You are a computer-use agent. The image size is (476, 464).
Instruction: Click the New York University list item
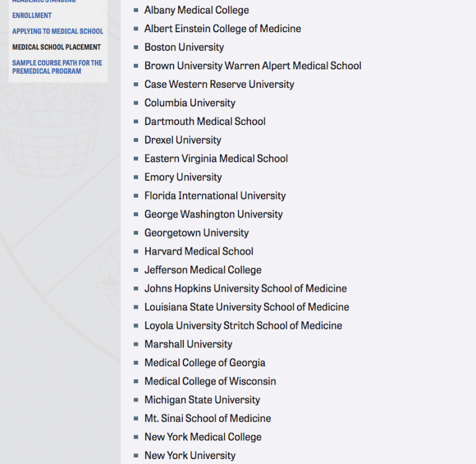pos(190,455)
